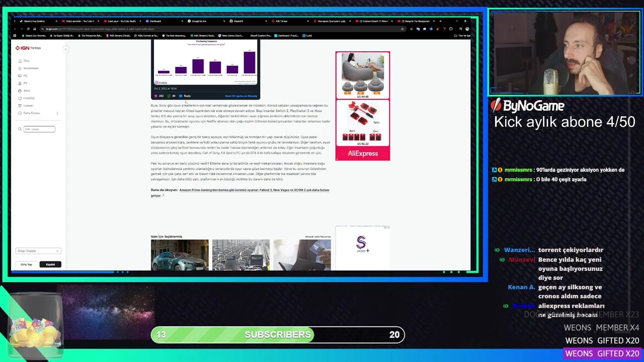Viewport: 644px width, 362px height.
Task: Switch to the Crimson Desert browser tab
Action: click(x=373, y=21)
